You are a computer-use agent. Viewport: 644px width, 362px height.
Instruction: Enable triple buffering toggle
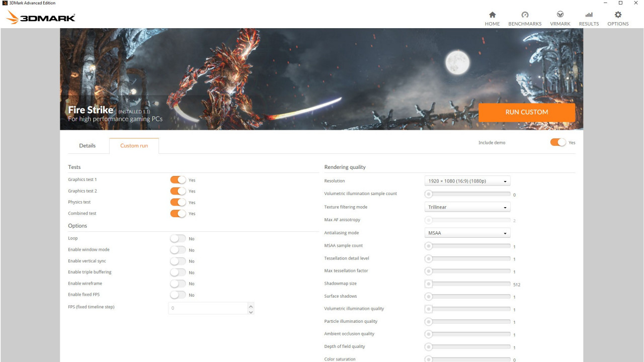point(178,272)
